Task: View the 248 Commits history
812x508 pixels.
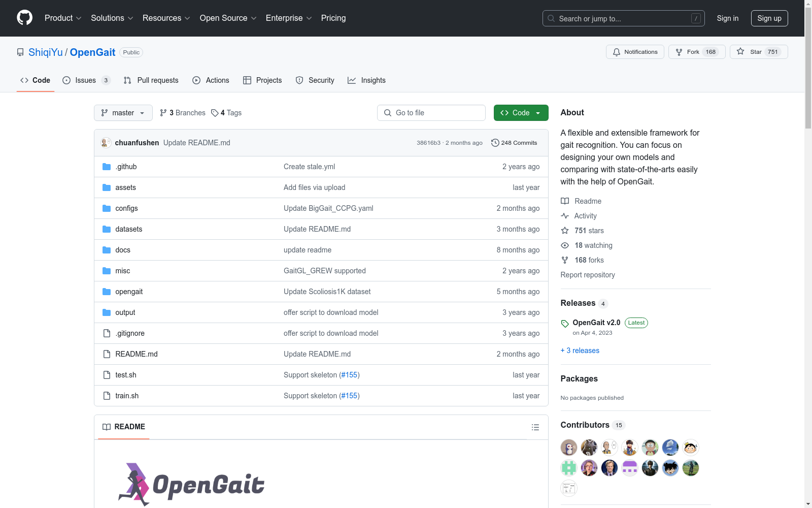Action: pos(514,143)
